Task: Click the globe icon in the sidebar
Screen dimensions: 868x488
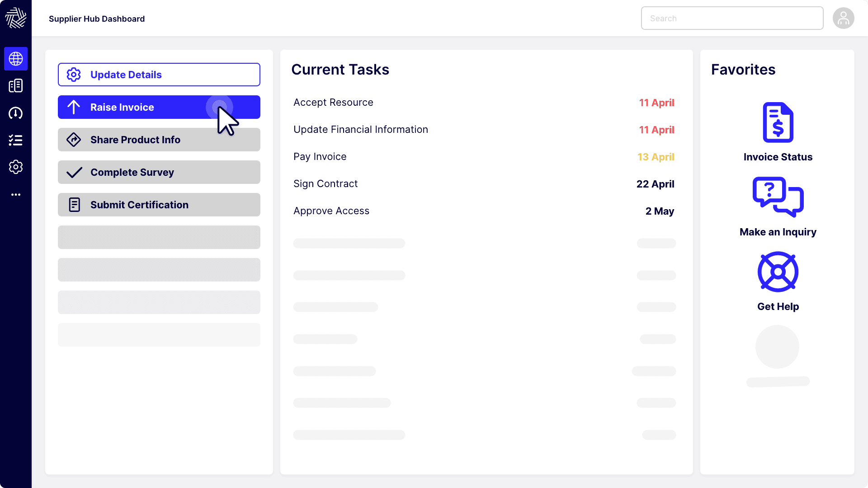Action: pyautogui.click(x=16, y=59)
